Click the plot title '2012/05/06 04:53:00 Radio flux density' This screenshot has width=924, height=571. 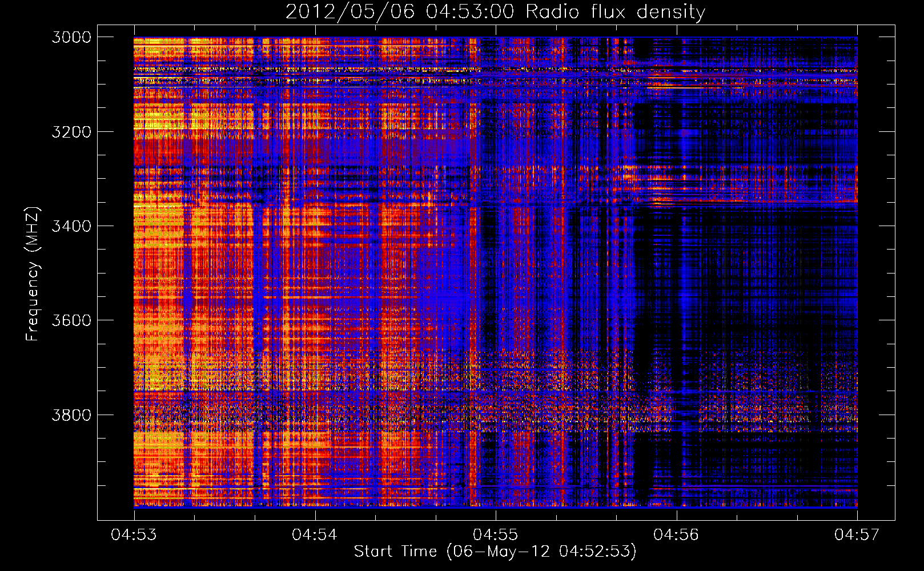point(496,12)
